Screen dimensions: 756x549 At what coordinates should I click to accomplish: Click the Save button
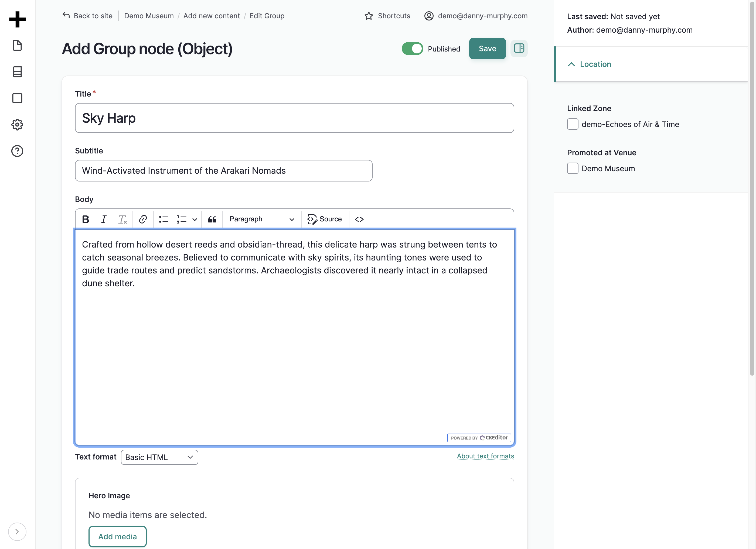click(487, 49)
